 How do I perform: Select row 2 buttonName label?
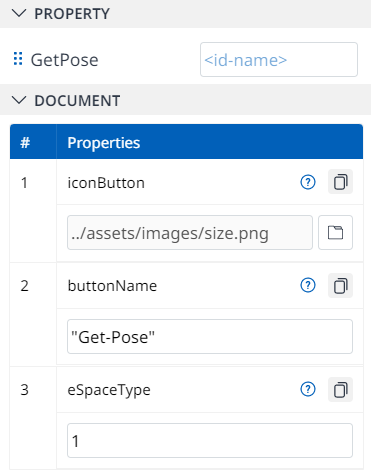point(112,286)
